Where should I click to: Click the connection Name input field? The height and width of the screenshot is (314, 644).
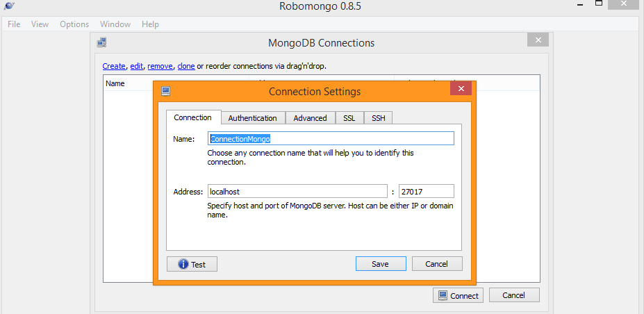point(331,139)
